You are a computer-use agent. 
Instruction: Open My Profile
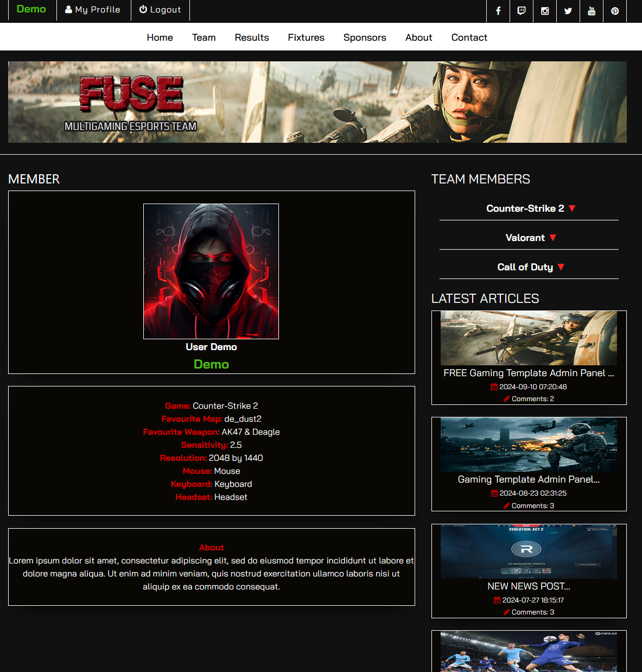93,10
